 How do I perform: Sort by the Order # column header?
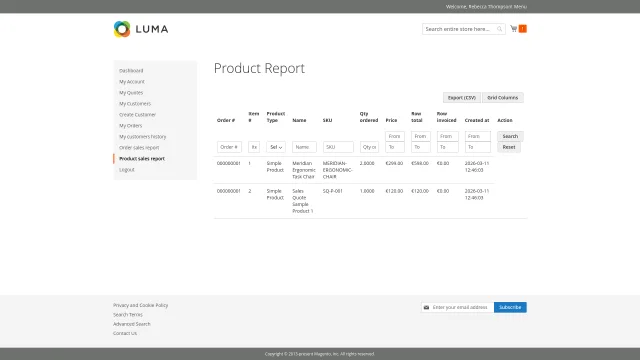(x=226, y=120)
